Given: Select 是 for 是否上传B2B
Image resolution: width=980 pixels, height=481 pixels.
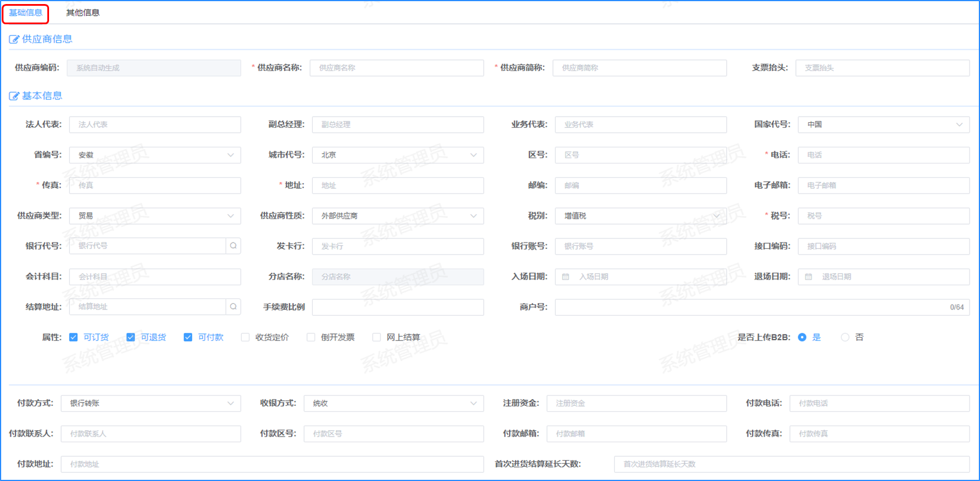Looking at the screenshot, I should click(x=802, y=337).
